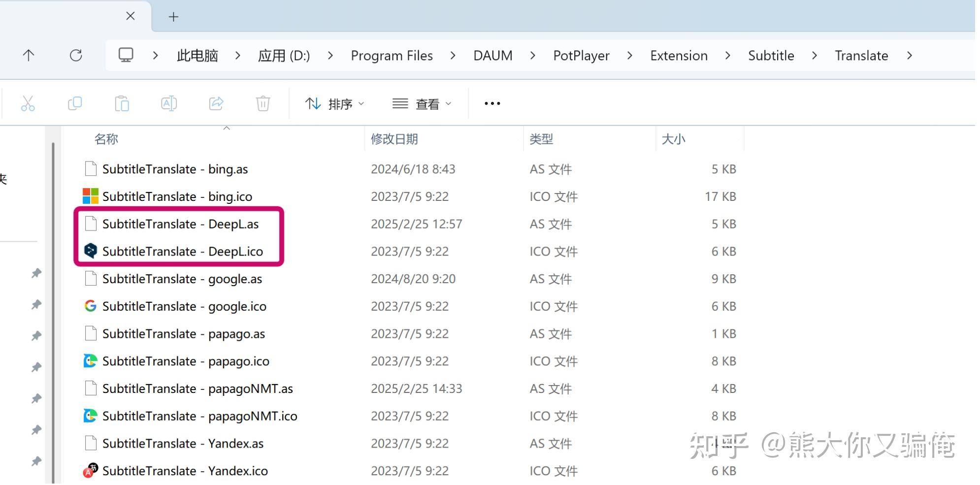Navigate to Subtitle breadcrumb
This screenshot has width=980, height=485.
[771, 56]
